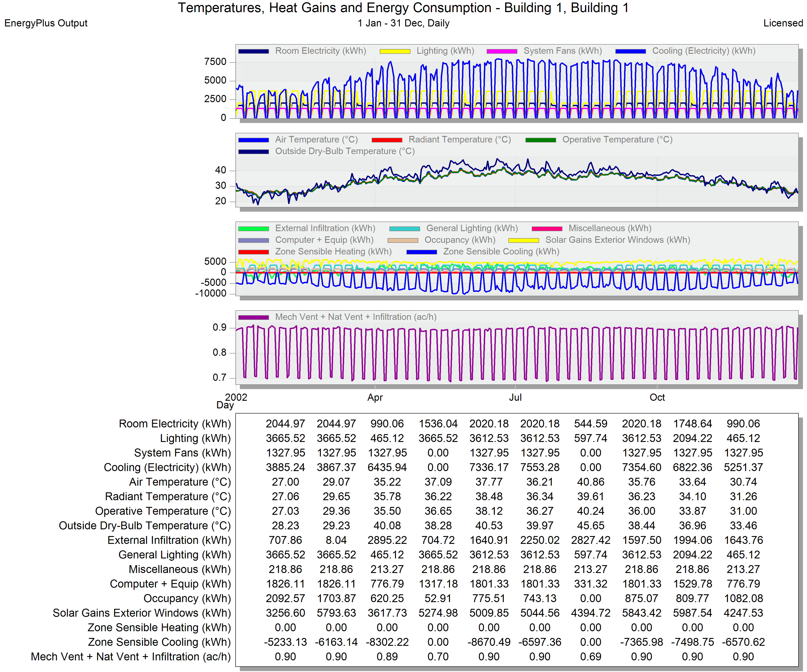The width and height of the screenshot is (807, 672).
Task: Click the magenta System Fans legend swatch
Action: (x=502, y=51)
